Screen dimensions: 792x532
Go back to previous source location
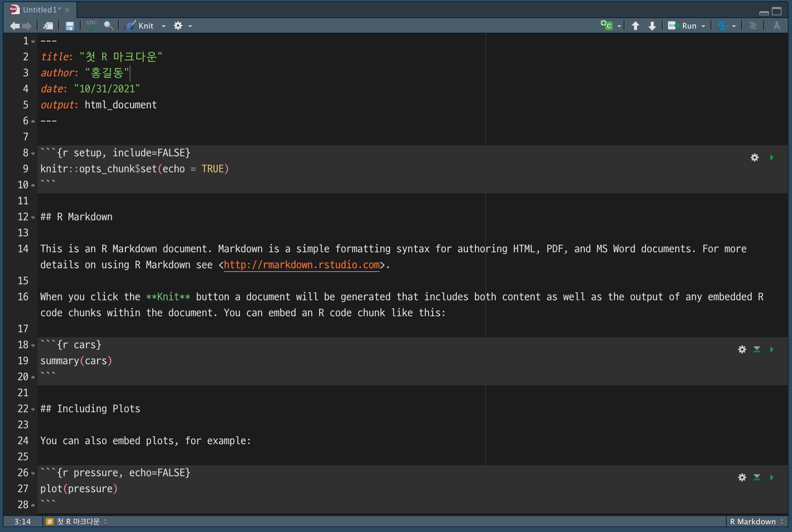click(15, 26)
